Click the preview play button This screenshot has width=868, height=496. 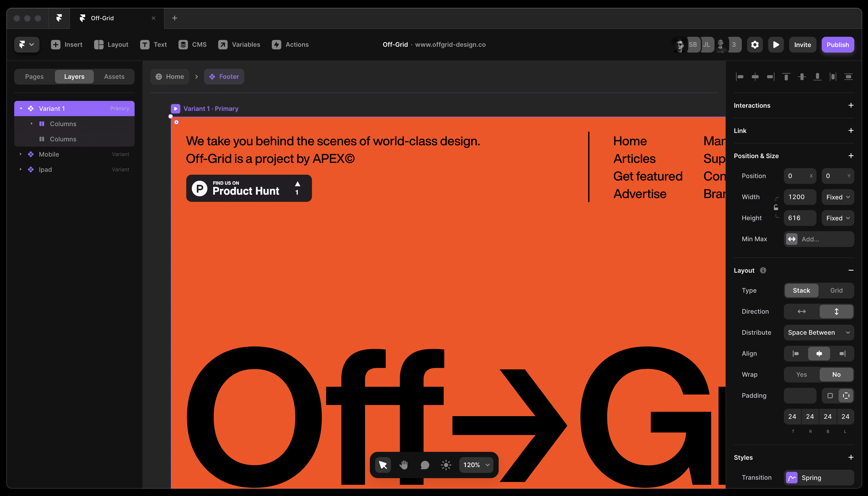[x=776, y=45]
